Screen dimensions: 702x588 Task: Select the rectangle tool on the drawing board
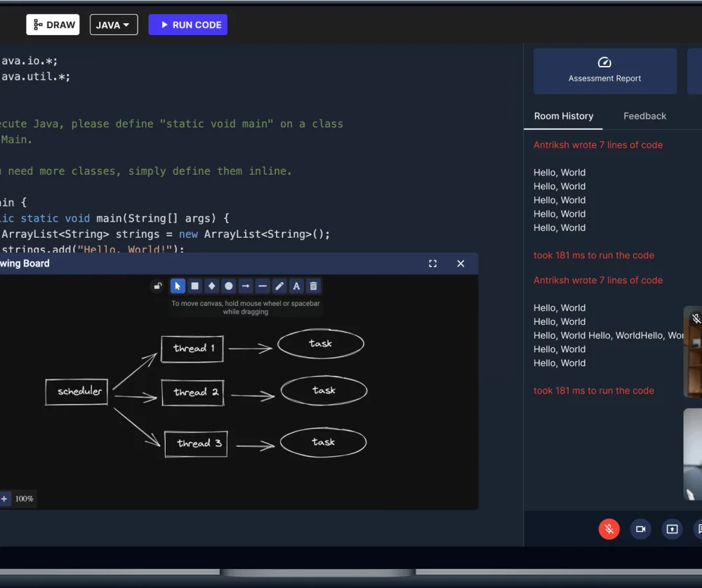pos(194,286)
